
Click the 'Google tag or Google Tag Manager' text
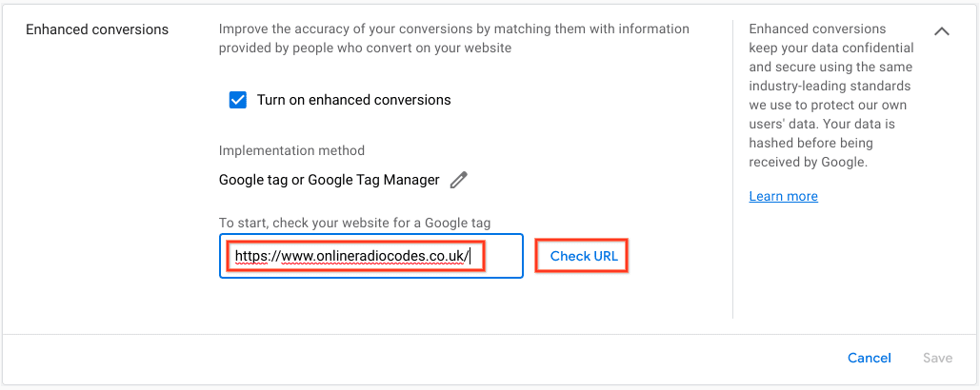[x=330, y=181]
